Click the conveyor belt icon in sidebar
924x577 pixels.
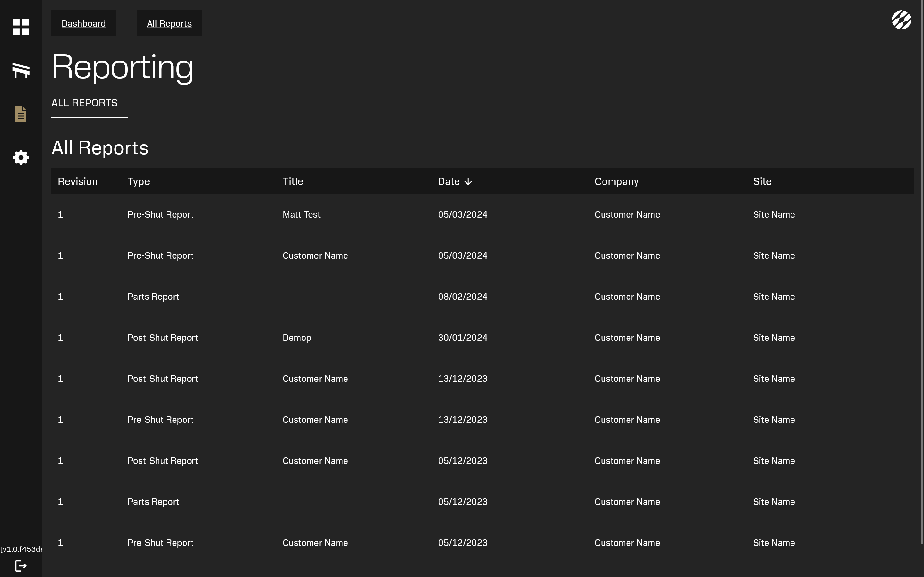[x=21, y=71]
